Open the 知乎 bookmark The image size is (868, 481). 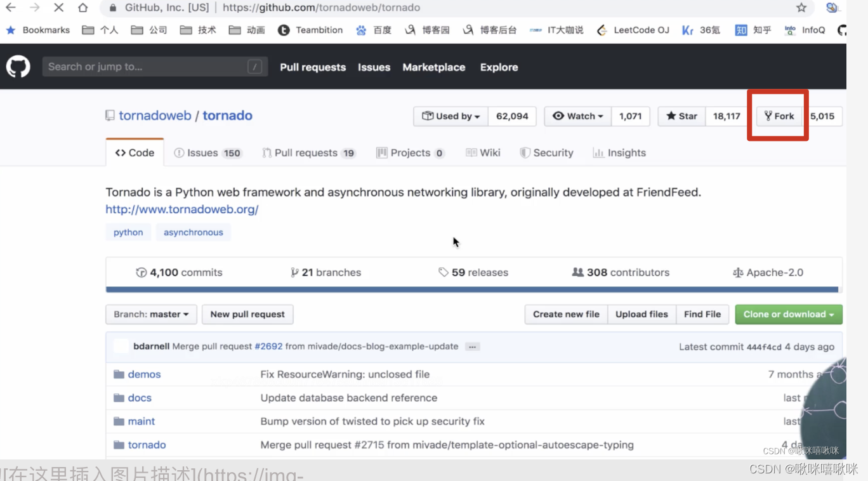753,30
